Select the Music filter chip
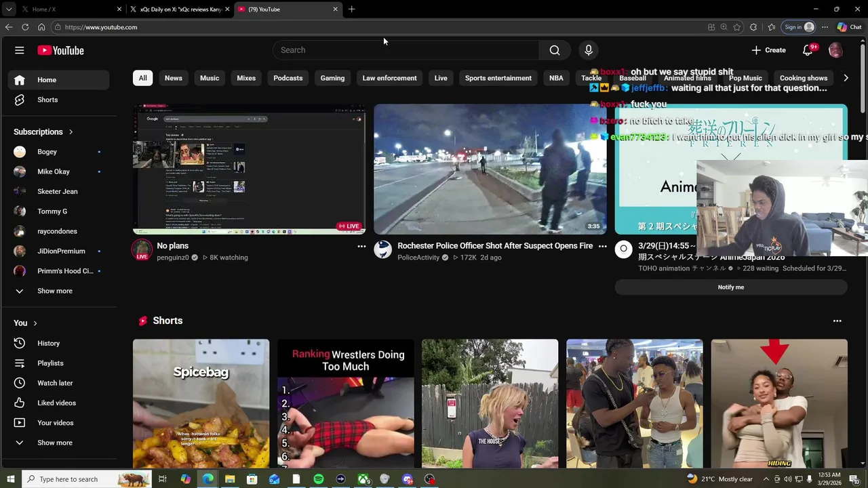The image size is (868, 488). pos(210,78)
